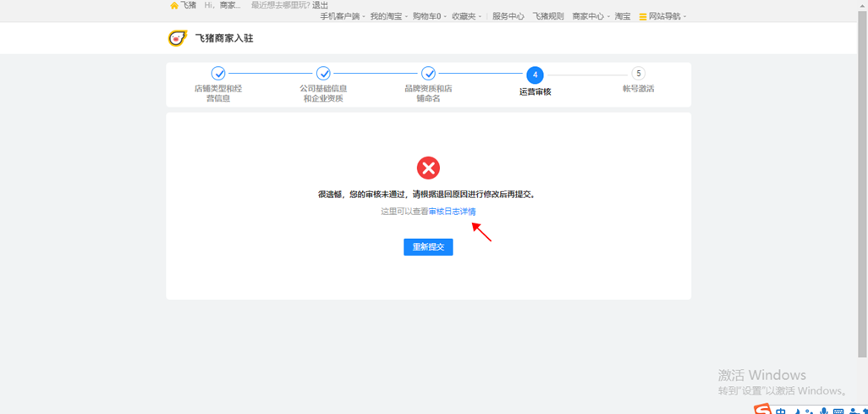Expand the 我的淘宝 dropdown
This screenshot has height=414, width=868.
tap(388, 17)
